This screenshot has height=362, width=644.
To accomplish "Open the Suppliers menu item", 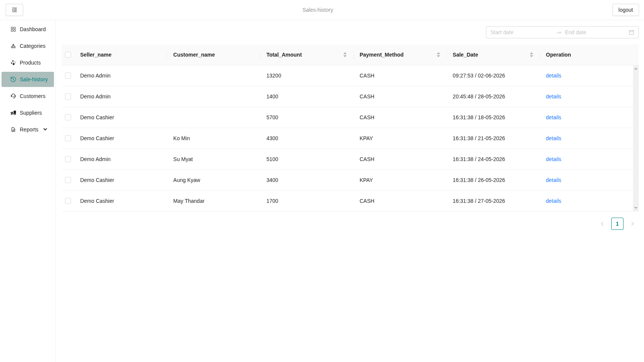I will [28, 113].
